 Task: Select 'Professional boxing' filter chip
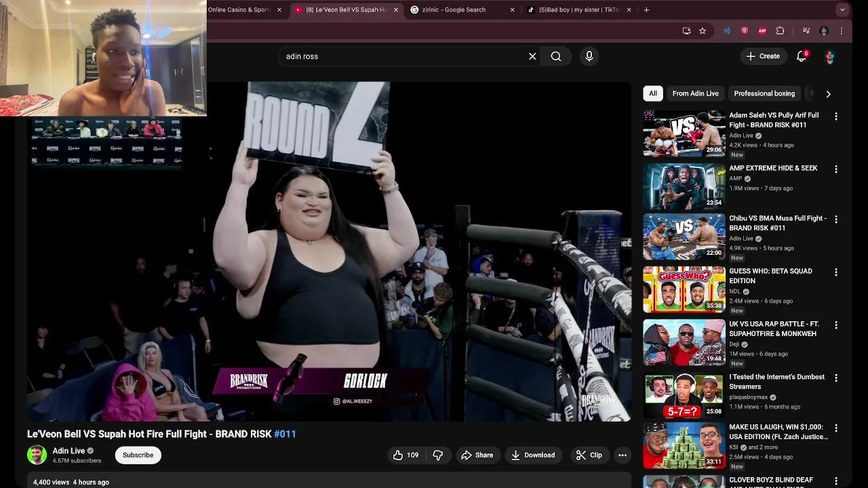(764, 94)
